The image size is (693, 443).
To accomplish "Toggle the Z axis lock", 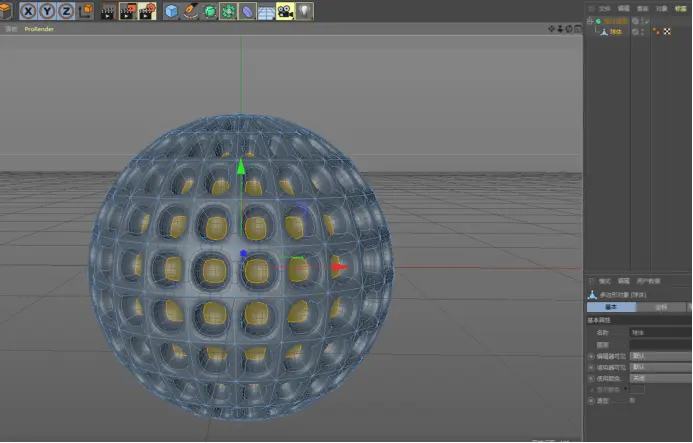I will (66, 11).
